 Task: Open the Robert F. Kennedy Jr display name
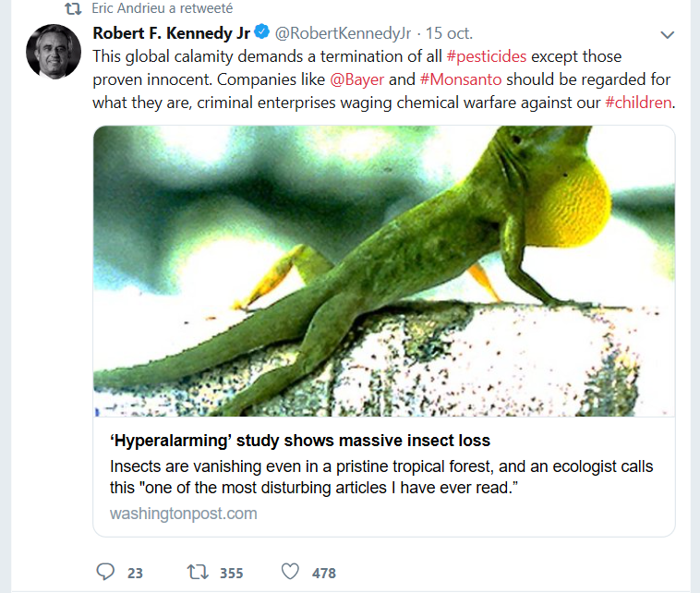171,33
